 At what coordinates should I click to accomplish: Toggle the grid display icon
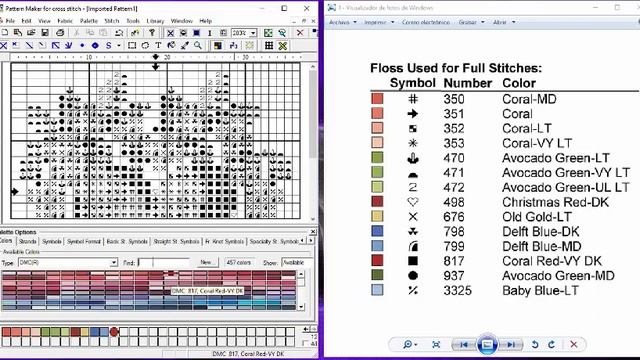[x=269, y=46]
